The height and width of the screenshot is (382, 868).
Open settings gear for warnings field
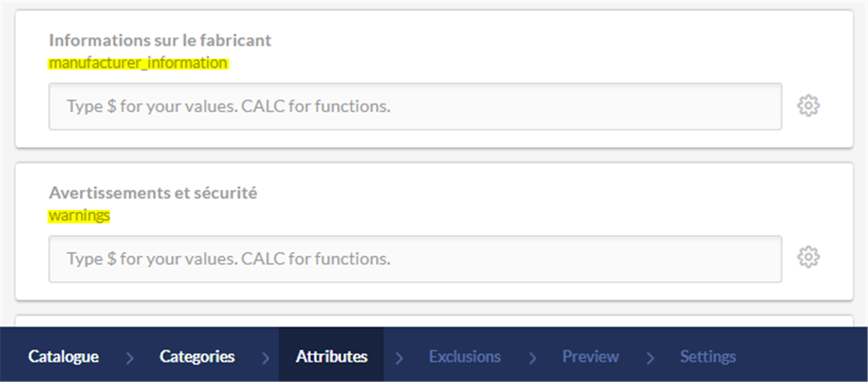pyautogui.click(x=808, y=257)
